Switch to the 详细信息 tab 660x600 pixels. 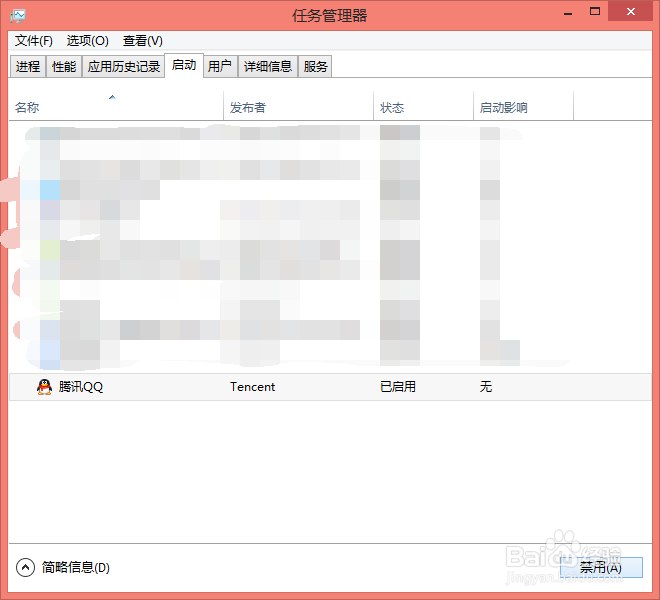(x=268, y=67)
